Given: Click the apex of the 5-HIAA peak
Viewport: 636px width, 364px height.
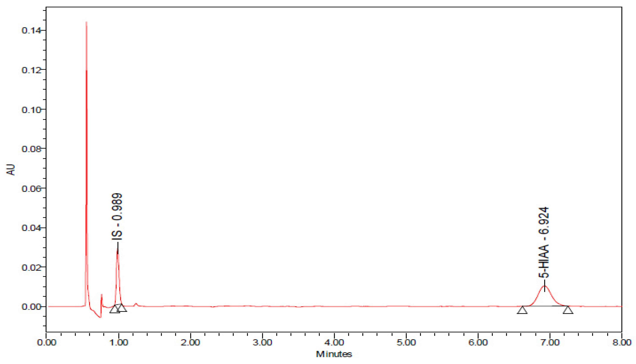Looking at the screenshot, I should [x=544, y=286].
